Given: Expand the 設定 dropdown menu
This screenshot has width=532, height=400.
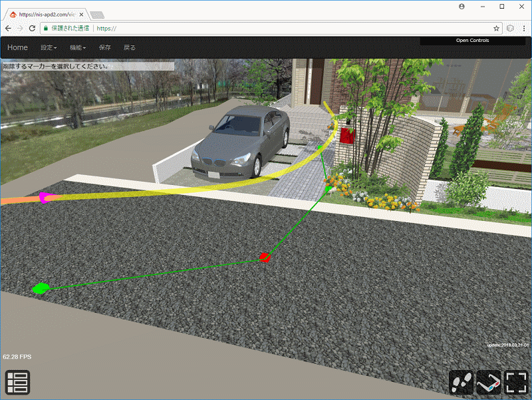Looking at the screenshot, I should pos(49,48).
